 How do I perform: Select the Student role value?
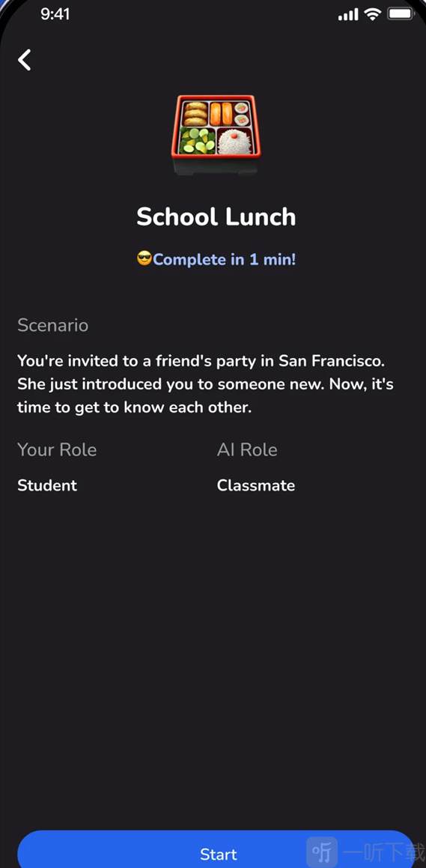coord(48,485)
